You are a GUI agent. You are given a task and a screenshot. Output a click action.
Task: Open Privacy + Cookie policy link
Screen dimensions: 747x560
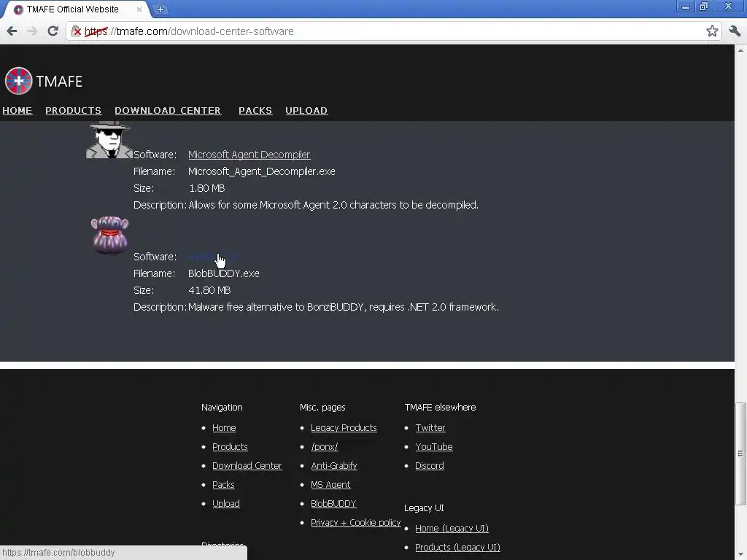(x=356, y=522)
